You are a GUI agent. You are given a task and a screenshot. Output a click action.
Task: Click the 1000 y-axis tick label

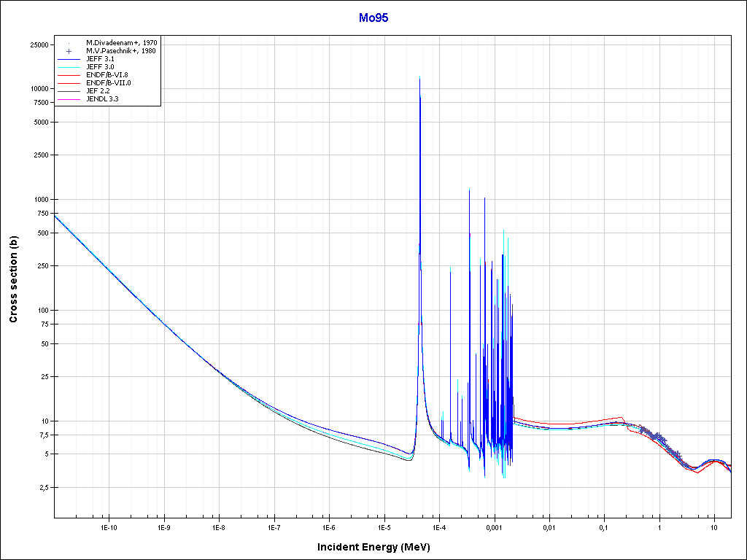click(40, 200)
